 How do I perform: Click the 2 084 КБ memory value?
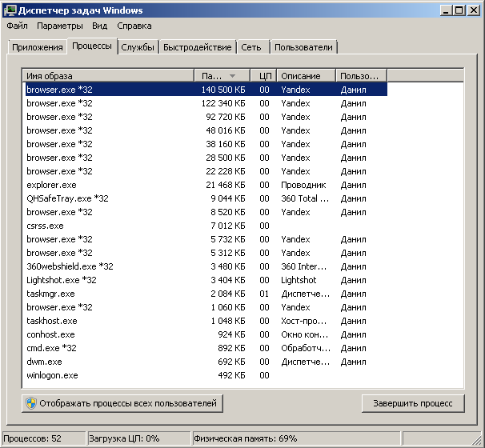click(228, 294)
